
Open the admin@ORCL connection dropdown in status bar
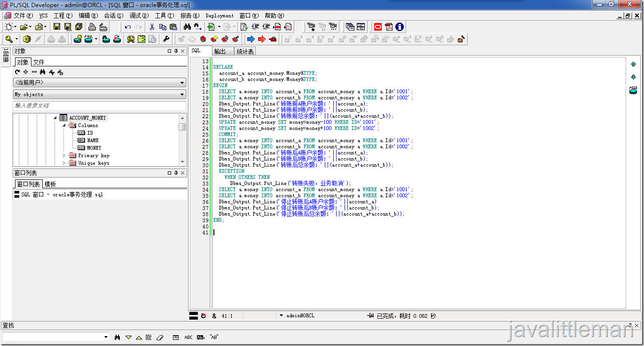point(281,316)
